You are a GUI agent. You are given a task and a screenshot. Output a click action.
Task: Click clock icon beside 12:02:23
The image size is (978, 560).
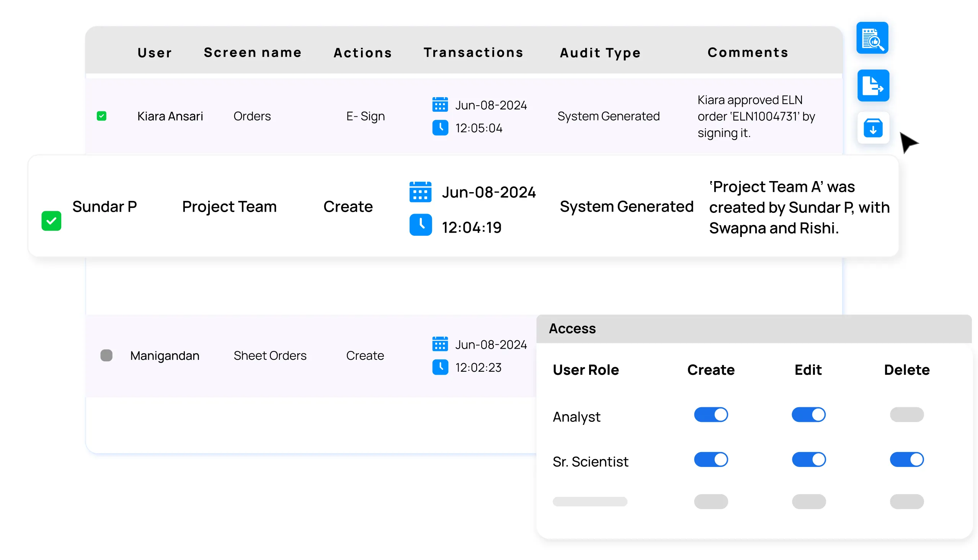tap(440, 367)
